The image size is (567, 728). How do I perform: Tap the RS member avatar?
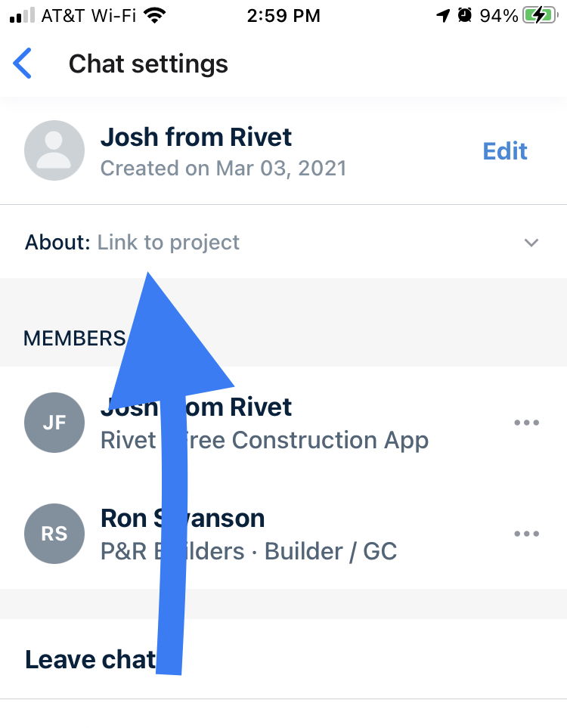point(54,534)
